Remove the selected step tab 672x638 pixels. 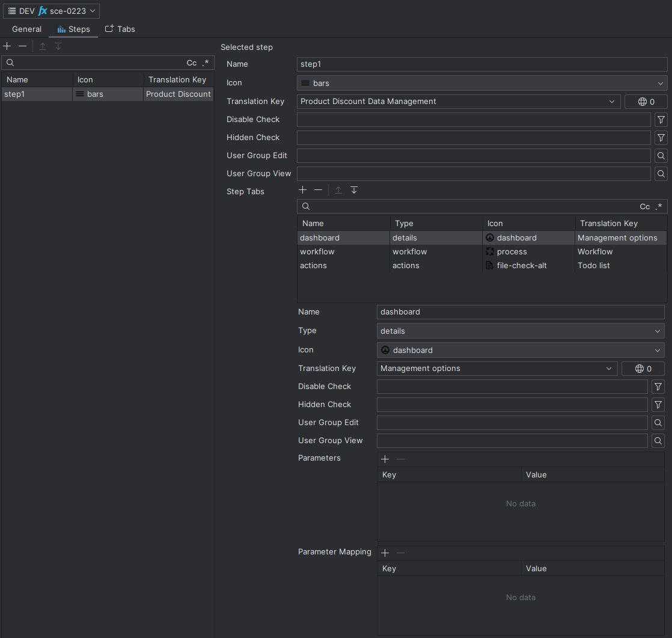tap(318, 190)
